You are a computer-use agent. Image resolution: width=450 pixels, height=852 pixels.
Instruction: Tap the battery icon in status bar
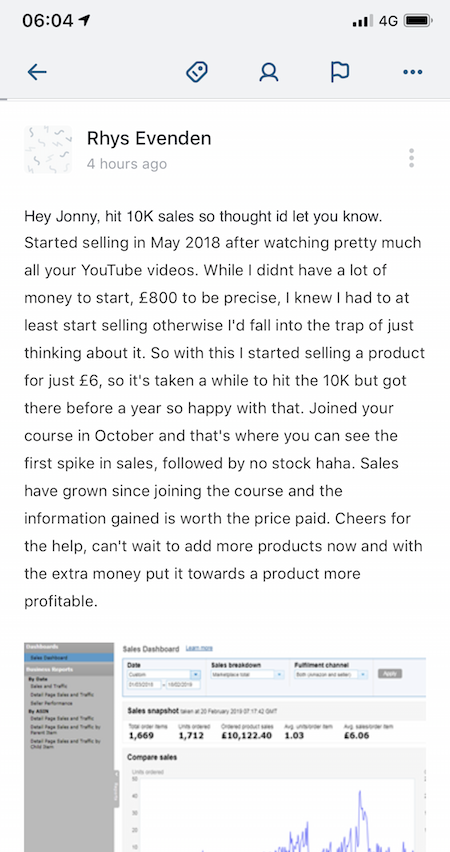418,21
